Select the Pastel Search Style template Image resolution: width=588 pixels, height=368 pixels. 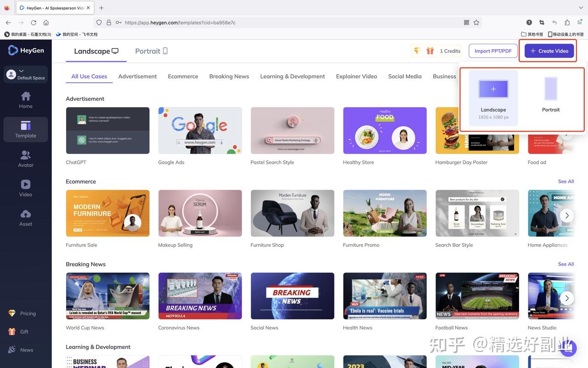(293, 131)
